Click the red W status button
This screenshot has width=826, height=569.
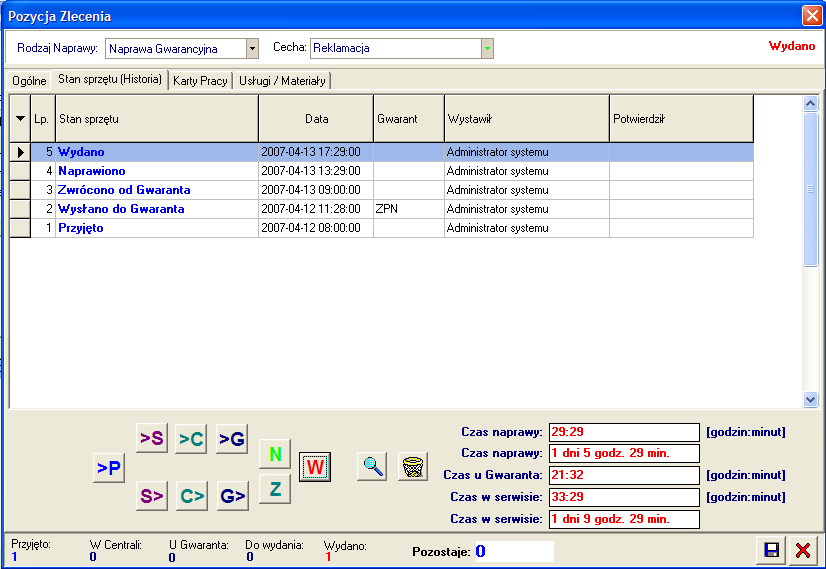(x=315, y=467)
